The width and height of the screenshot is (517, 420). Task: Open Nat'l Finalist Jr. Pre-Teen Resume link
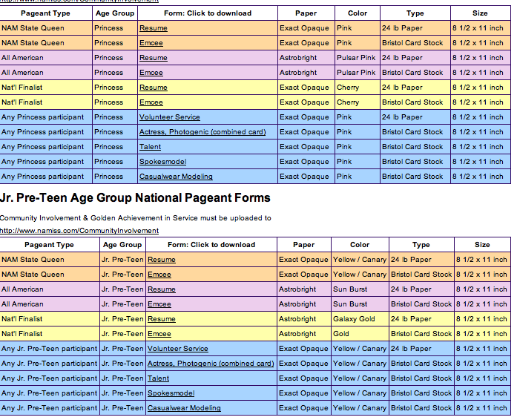[162, 319]
